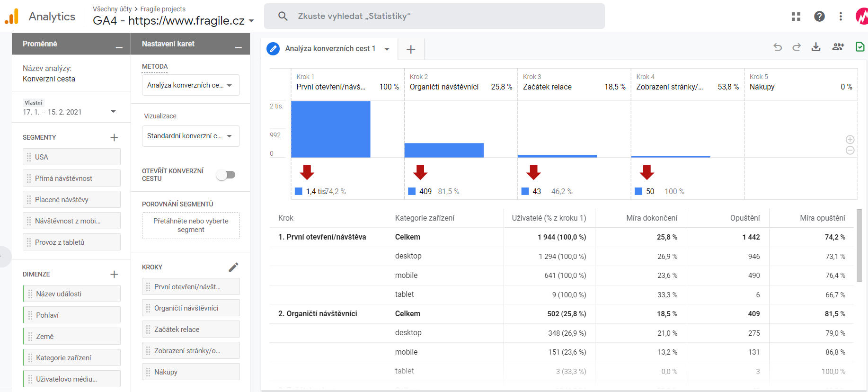The height and width of the screenshot is (392, 868).
Task: Click the Google Analytics logo
Action: click(11, 16)
